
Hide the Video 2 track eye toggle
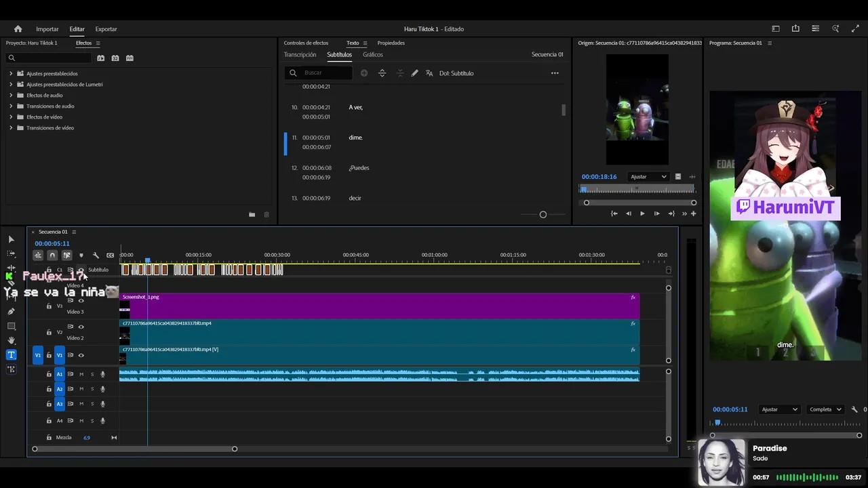[81, 327]
